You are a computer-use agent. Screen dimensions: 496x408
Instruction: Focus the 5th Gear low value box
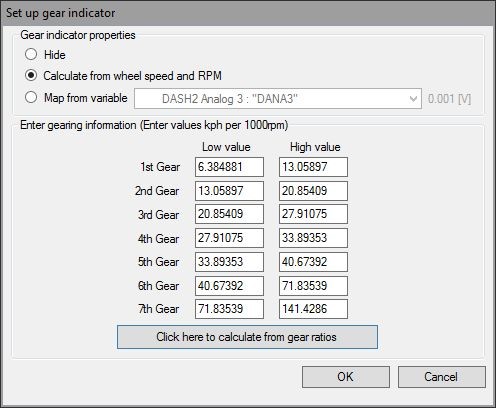click(229, 262)
